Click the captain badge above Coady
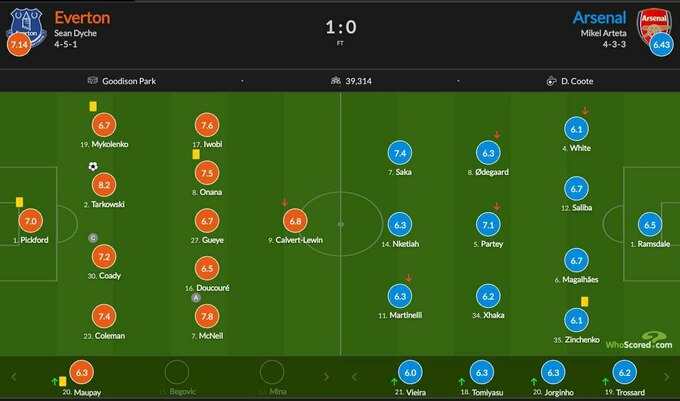Screen dimensions: 680x401 point(93,237)
